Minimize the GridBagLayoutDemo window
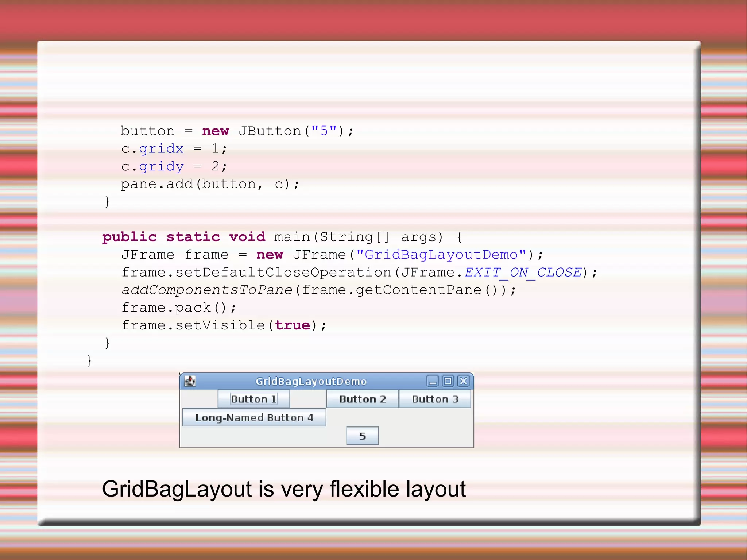The width and height of the screenshot is (747, 560). pyautogui.click(x=433, y=381)
